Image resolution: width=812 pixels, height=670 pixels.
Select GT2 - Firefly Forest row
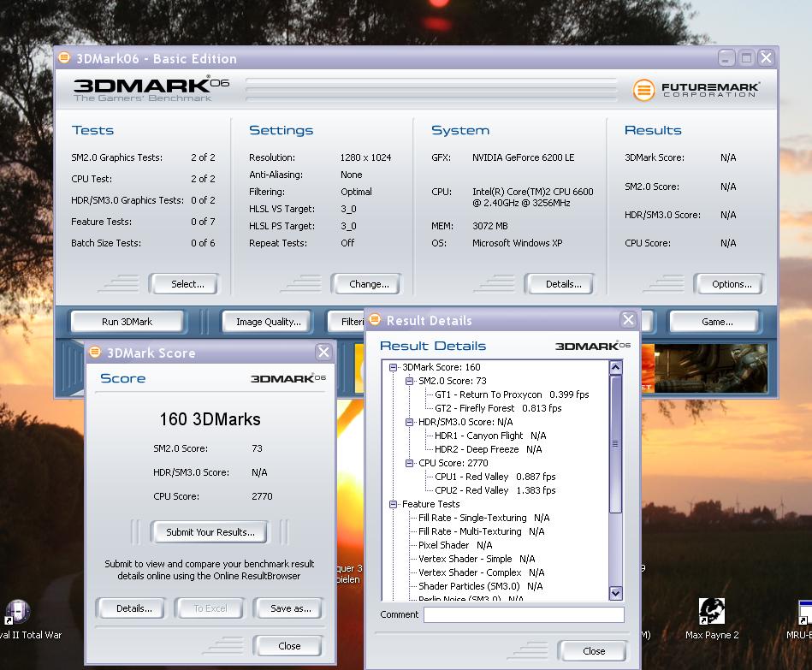498,408
